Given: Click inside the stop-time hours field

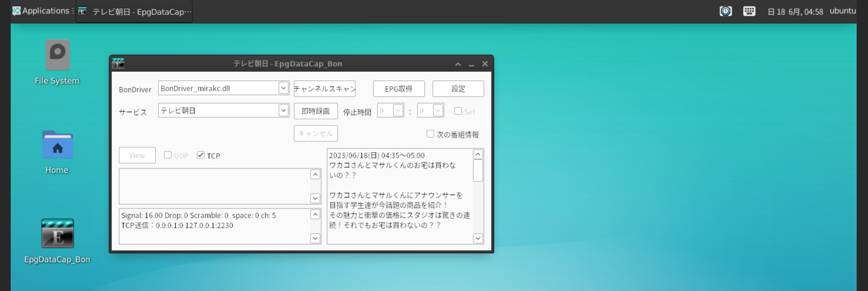Looking at the screenshot, I should (x=386, y=110).
